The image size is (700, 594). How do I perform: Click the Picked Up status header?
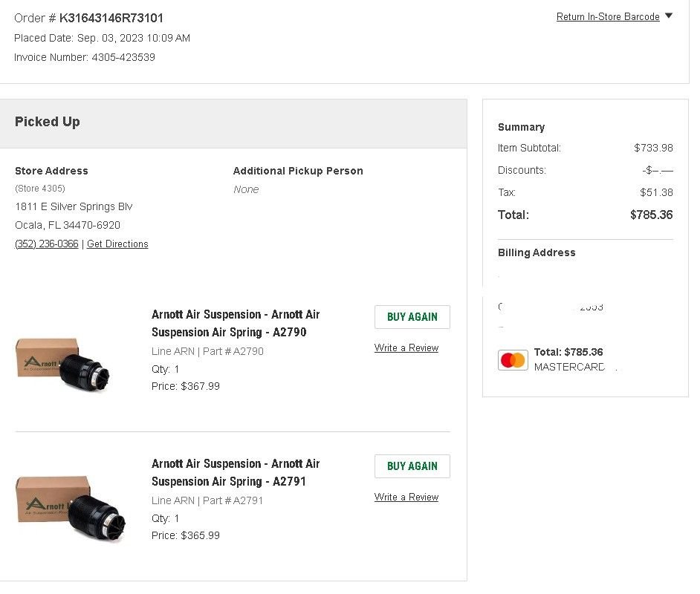48,123
